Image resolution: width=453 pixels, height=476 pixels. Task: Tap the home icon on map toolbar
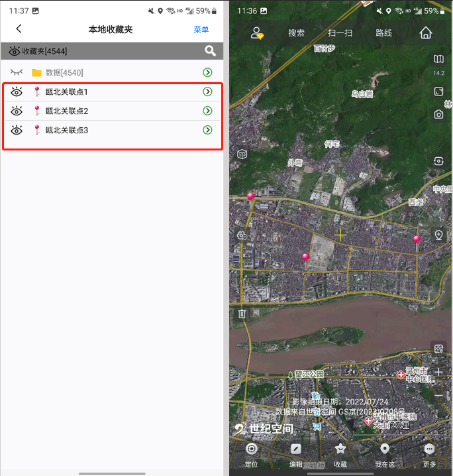(x=426, y=33)
